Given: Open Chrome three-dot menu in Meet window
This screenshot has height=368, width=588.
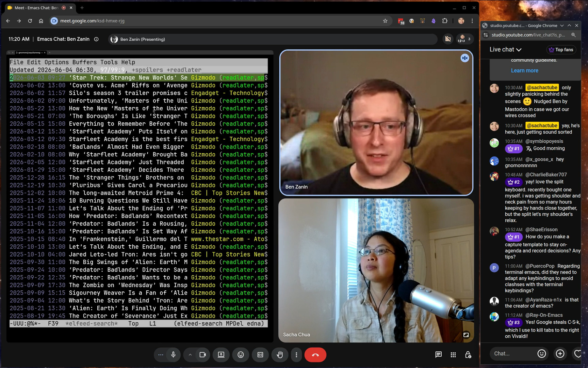Looking at the screenshot, I should coord(472,21).
